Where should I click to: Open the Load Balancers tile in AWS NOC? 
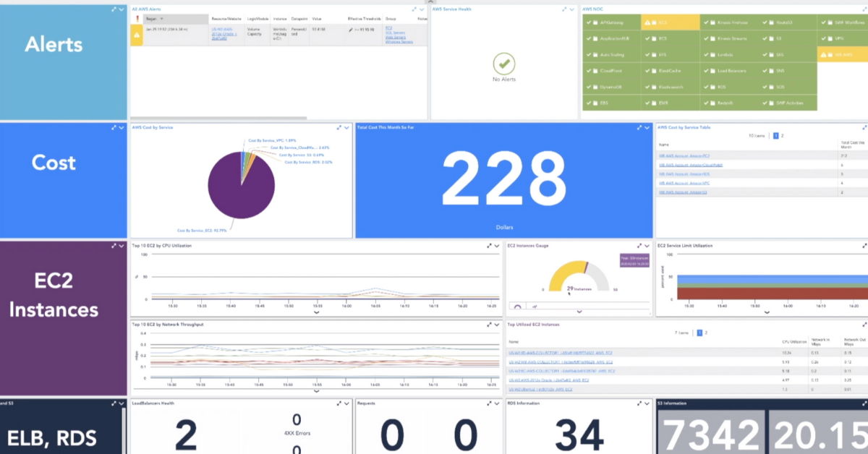[x=729, y=71]
